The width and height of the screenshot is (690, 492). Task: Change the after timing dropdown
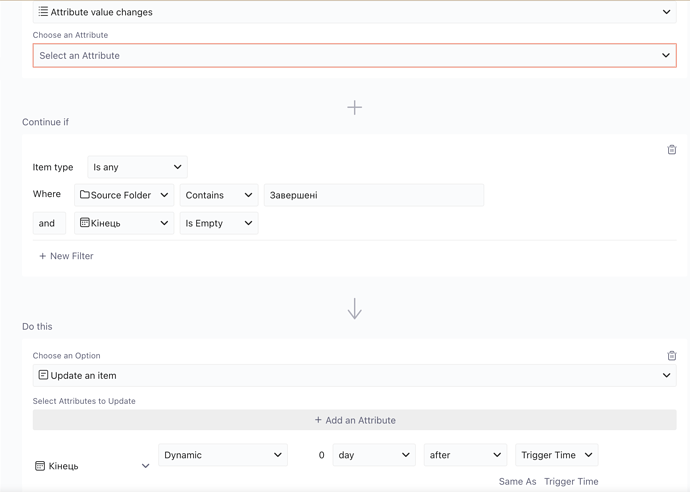pos(465,455)
